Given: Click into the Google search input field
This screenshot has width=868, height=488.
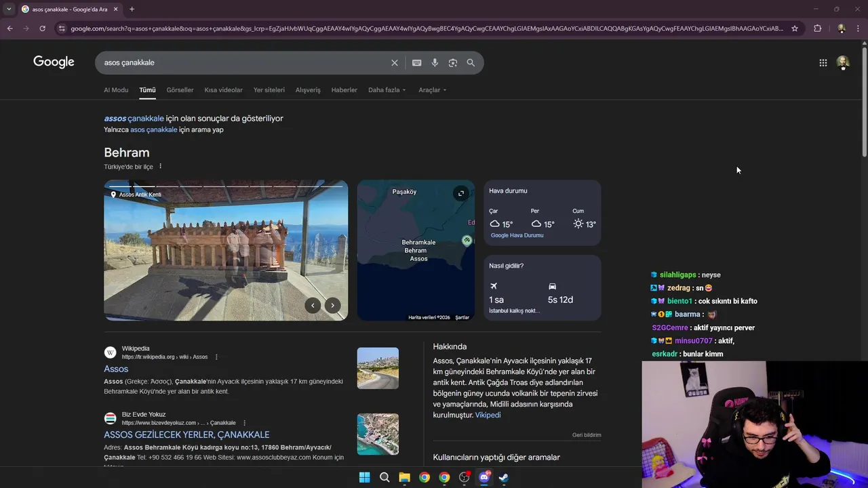Looking at the screenshot, I should (244, 62).
